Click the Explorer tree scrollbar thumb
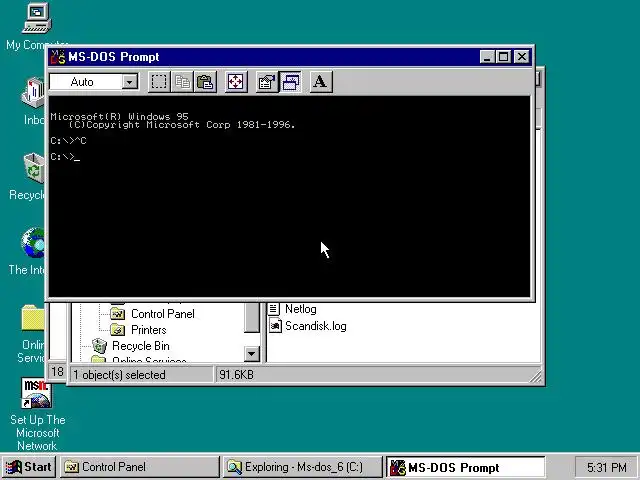 [x=251, y=318]
